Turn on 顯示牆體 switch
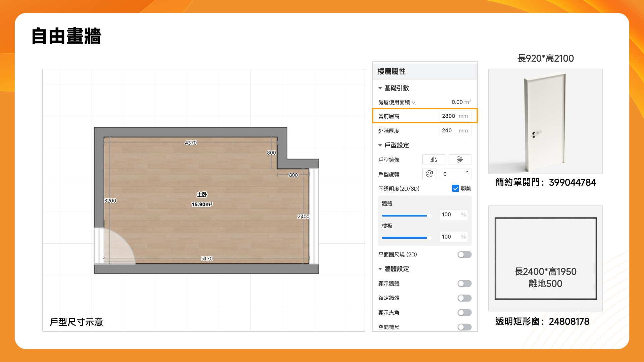644x362 pixels. (464, 284)
